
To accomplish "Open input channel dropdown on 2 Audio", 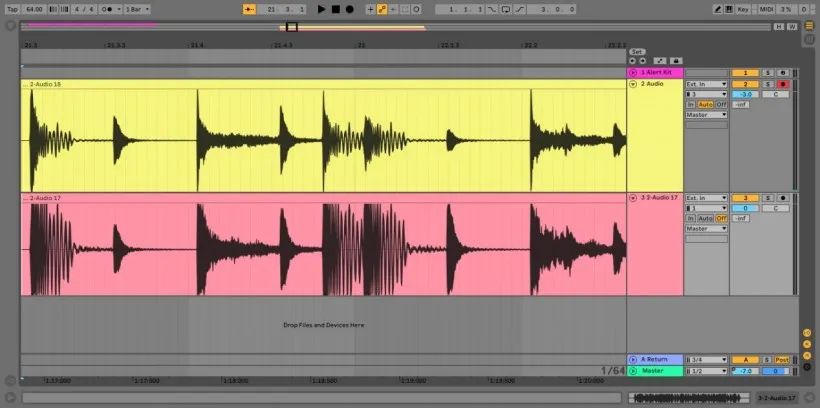I will [x=707, y=94].
